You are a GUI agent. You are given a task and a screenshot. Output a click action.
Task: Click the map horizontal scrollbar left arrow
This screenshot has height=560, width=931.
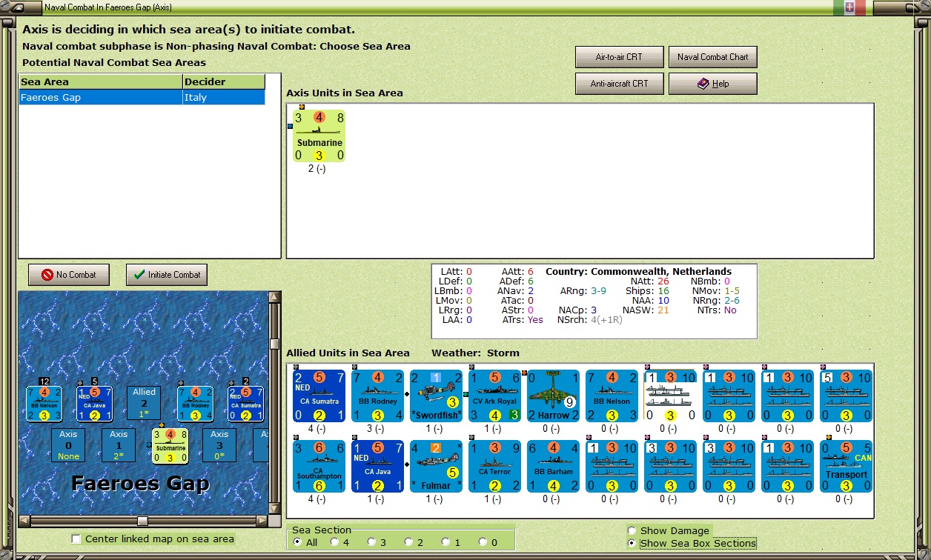click(24, 521)
